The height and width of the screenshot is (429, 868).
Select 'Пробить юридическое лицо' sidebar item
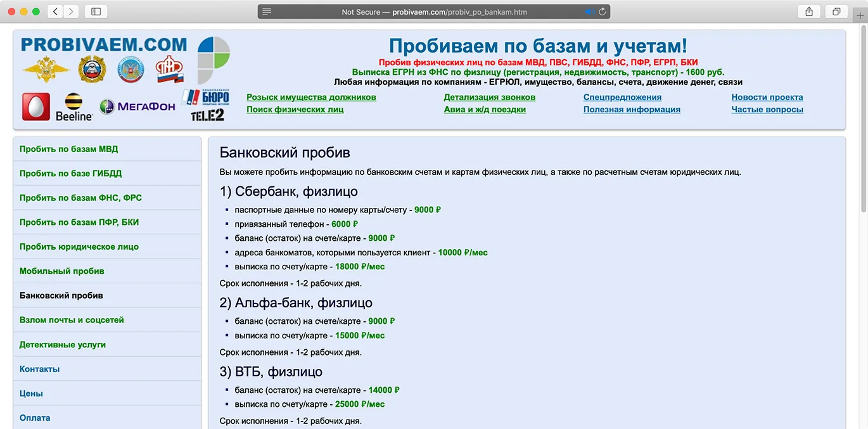pos(107,247)
